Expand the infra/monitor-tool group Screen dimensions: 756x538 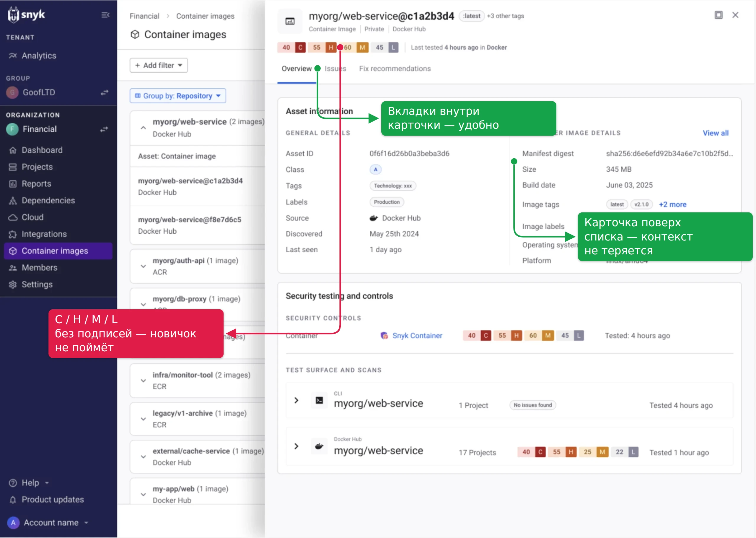tap(143, 381)
